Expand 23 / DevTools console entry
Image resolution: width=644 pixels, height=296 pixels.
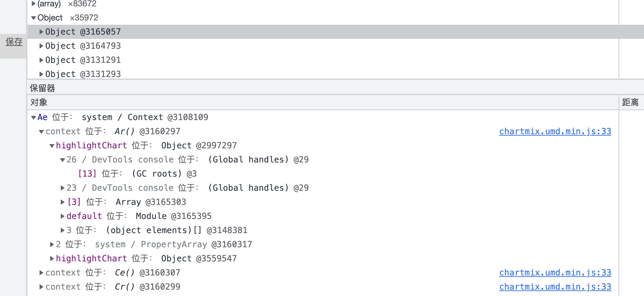(x=63, y=188)
